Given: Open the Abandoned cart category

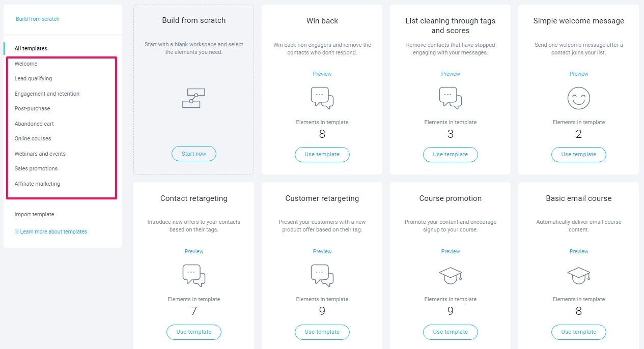Looking at the screenshot, I should point(34,124).
